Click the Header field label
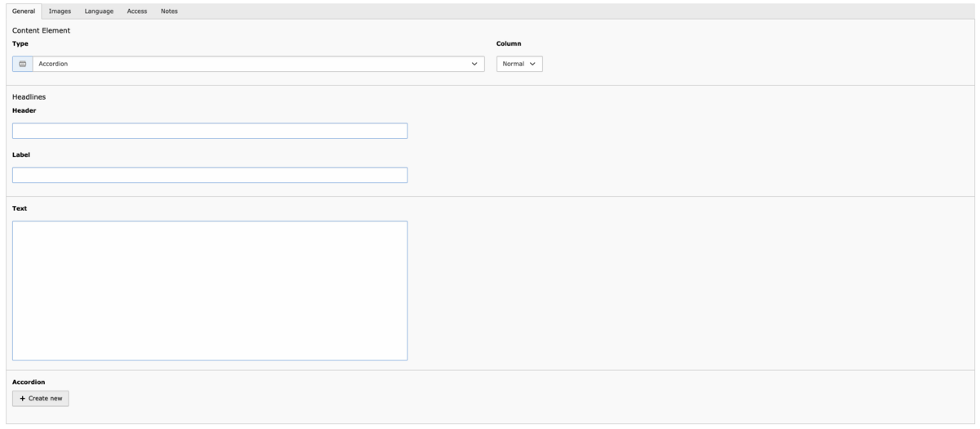980x429 pixels. (24, 110)
